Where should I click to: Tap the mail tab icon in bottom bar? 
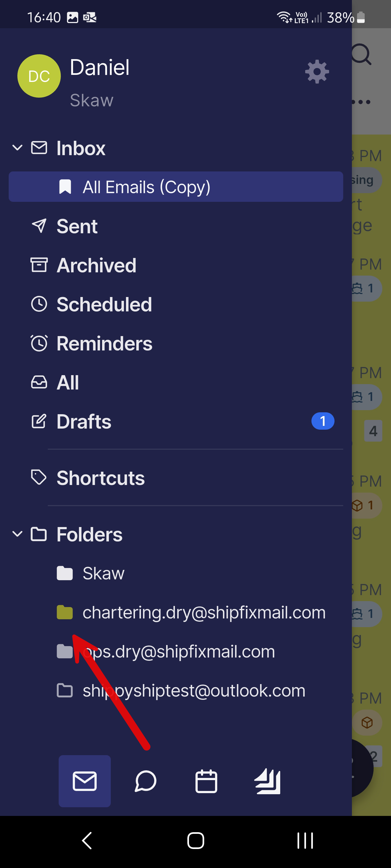pos(85,781)
